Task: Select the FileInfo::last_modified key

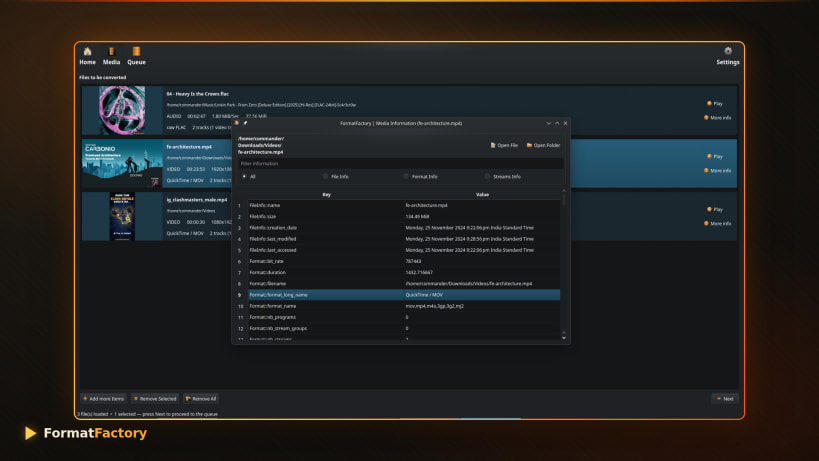Action: (326, 239)
